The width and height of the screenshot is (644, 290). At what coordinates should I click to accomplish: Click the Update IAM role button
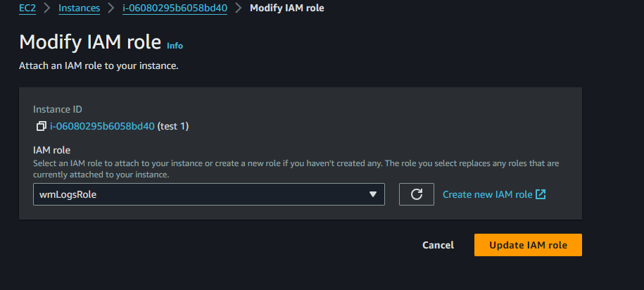click(528, 245)
